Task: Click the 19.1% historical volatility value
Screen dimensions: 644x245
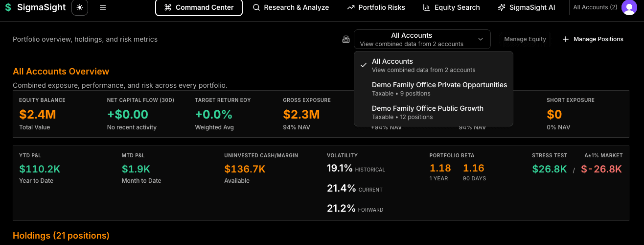Action: 340,169
